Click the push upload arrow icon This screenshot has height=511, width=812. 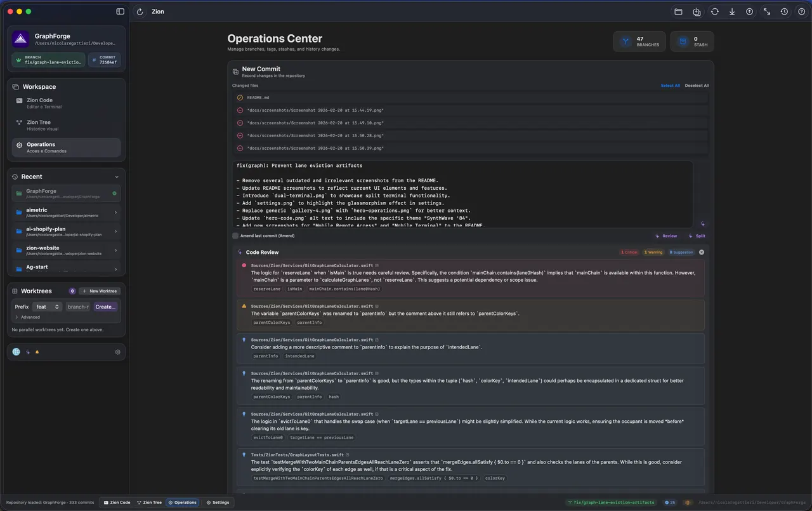point(749,11)
